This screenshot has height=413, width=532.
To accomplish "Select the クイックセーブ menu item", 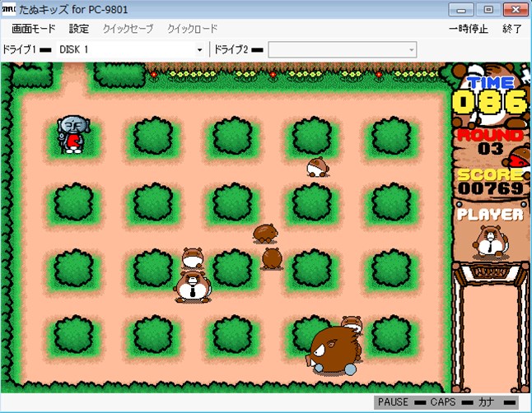I will click(x=128, y=29).
